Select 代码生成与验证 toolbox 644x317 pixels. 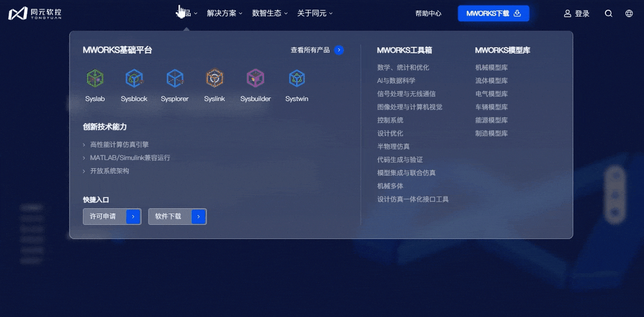400,160
